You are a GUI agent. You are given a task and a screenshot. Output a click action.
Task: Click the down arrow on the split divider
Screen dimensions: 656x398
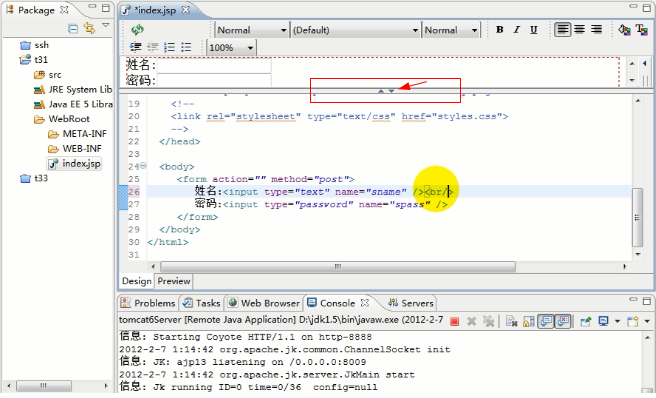tap(391, 90)
